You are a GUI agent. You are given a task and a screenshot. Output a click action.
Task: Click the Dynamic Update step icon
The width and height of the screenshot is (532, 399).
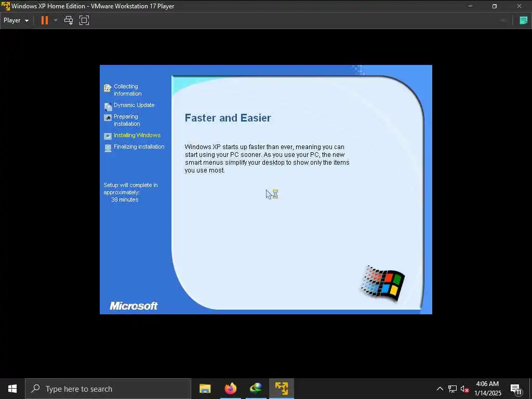click(x=108, y=107)
